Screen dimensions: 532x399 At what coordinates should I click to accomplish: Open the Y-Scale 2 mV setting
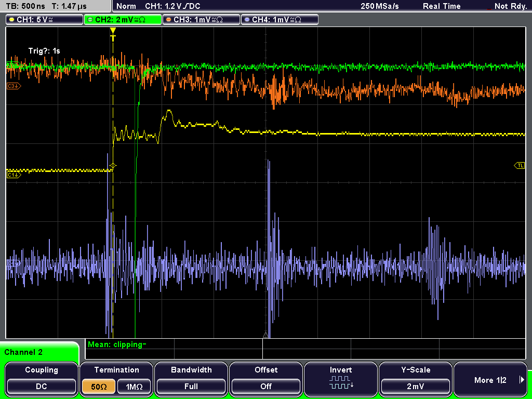click(415, 379)
